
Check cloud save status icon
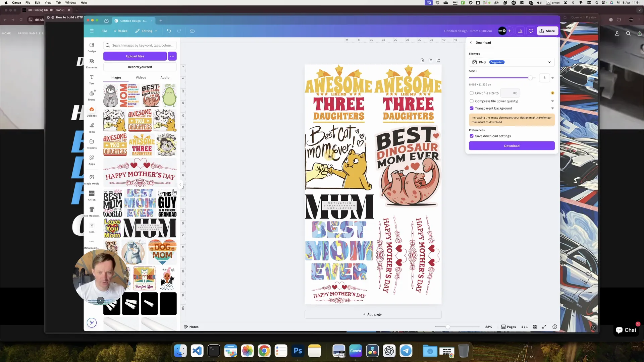[192, 31]
